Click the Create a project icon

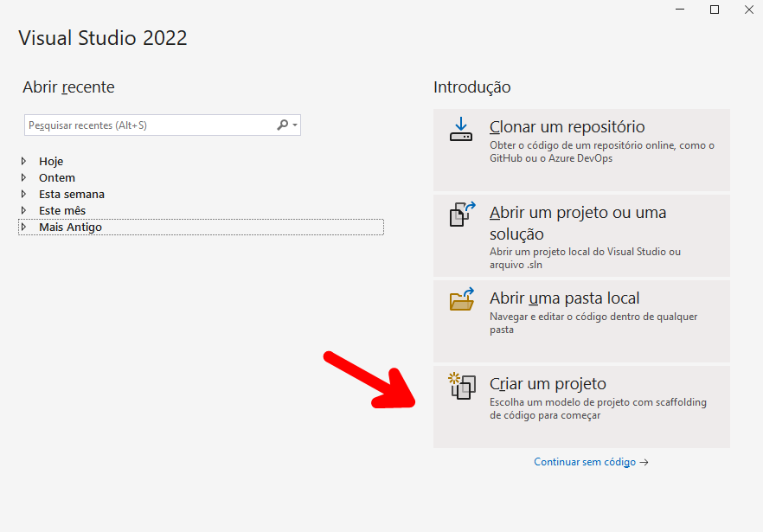click(x=462, y=386)
